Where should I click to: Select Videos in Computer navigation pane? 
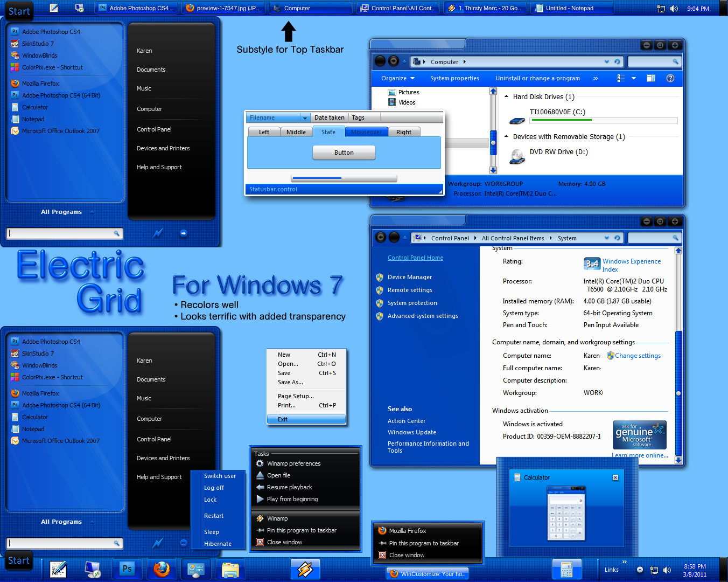(x=407, y=102)
